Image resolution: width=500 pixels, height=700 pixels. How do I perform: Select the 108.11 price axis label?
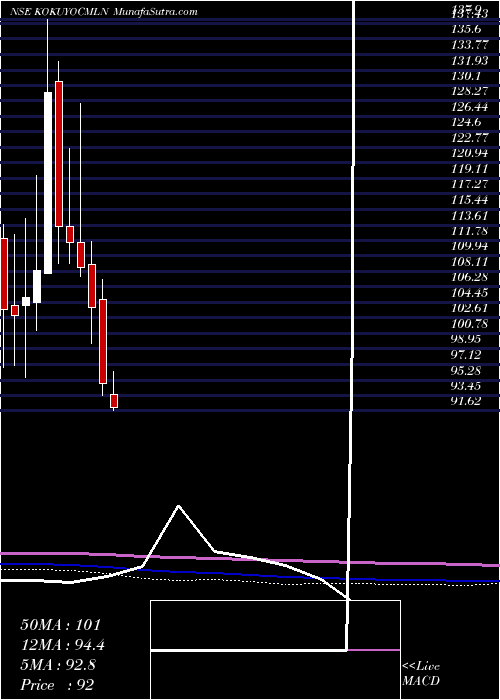(x=470, y=262)
